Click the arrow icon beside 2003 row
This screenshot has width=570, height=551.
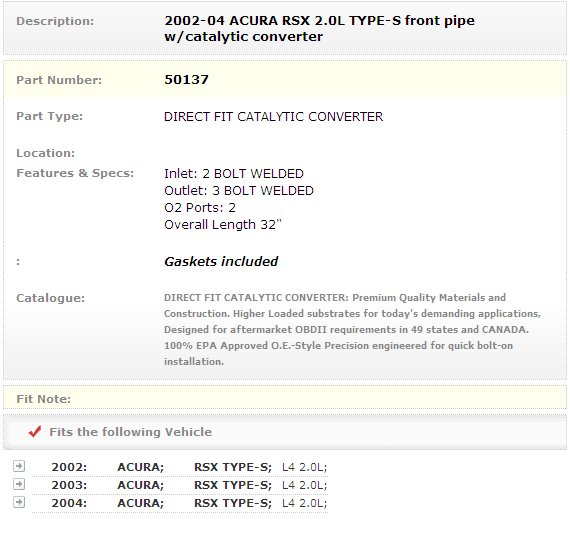click(x=19, y=484)
